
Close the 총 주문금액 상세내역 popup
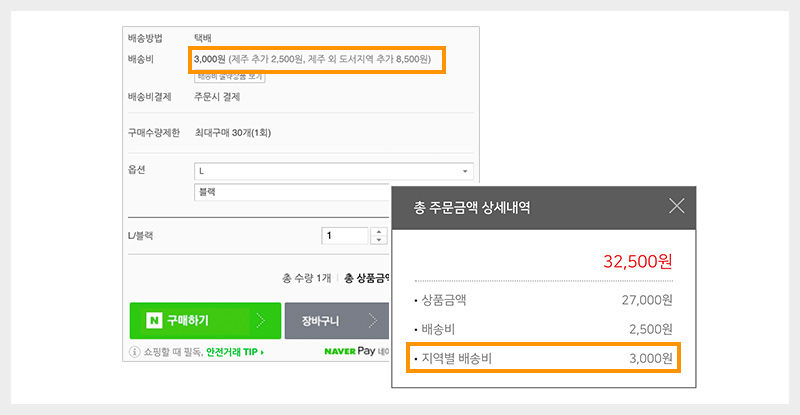(676, 207)
